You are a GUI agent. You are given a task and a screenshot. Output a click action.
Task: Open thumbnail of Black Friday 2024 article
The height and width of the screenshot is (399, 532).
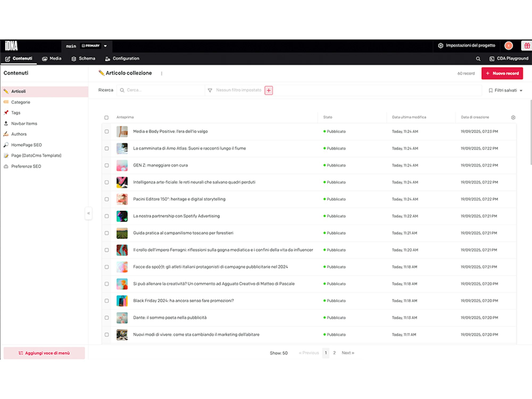coord(122,301)
